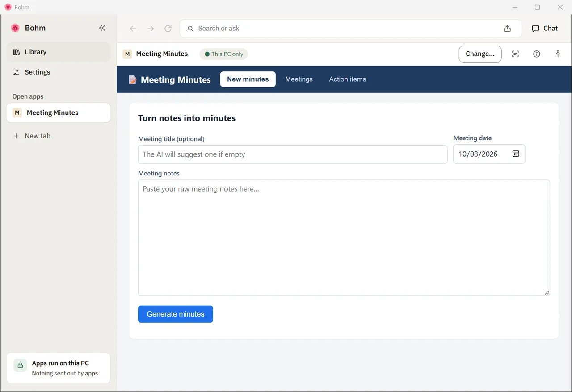Click the magnifier icon in the search bar
572x392 pixels.
click(190, 29)
